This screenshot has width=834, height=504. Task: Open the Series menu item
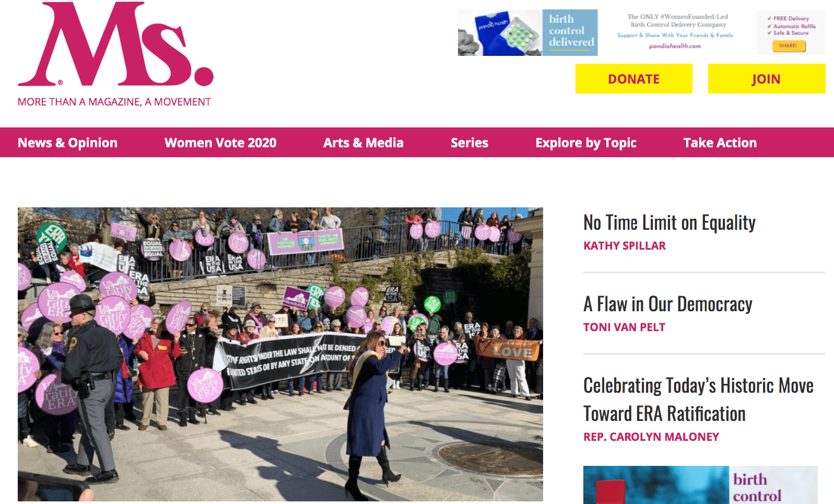tap(469, 143)
